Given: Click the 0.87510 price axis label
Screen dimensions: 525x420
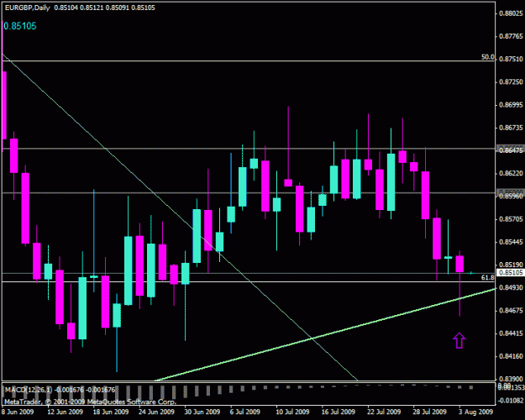Looking at the screenshot, I should click(x=511, y=59).
